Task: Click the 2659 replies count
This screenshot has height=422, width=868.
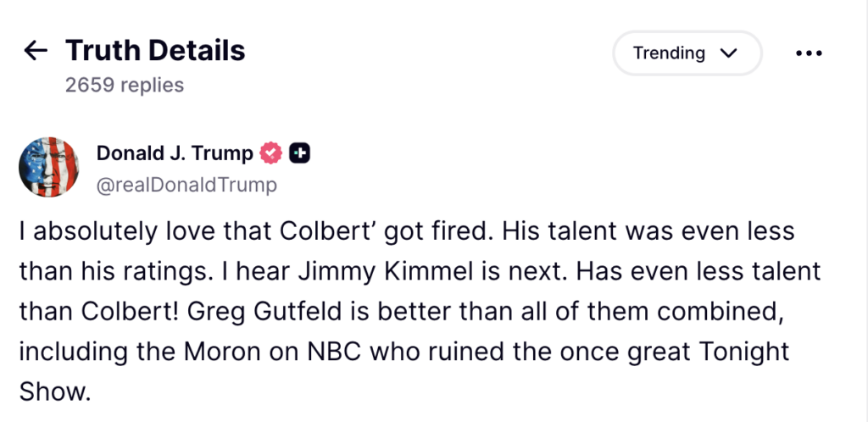Action: point(125,86)
